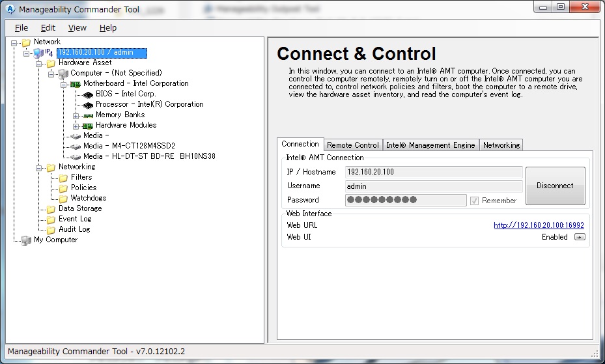Select 'Audit Log' in the tree

tap(74, 229)
